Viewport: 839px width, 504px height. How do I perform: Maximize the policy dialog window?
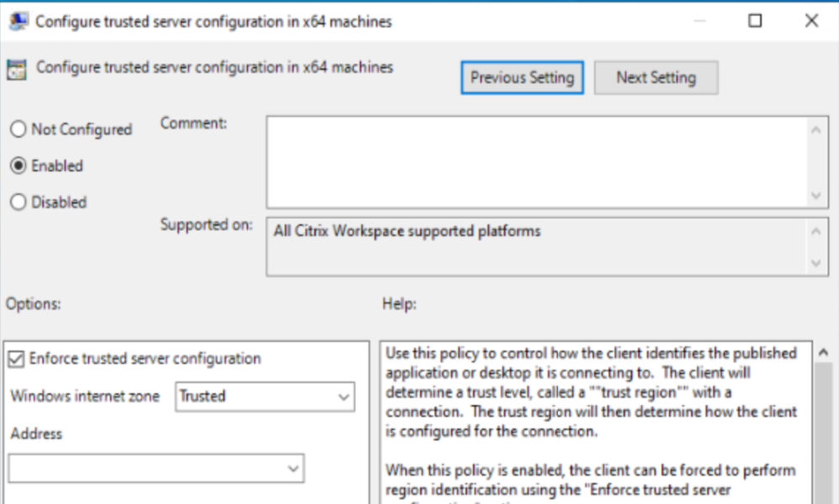[755, 22]
